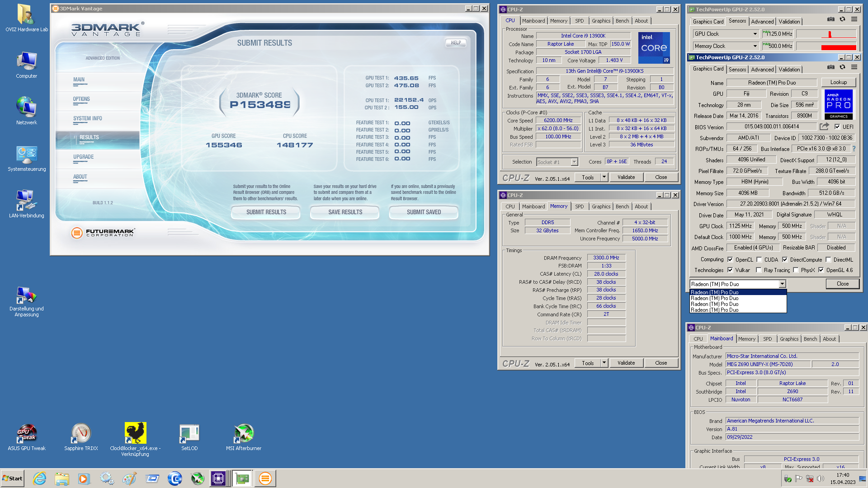This screenshot has width=868, height=488.
Task: Toggle the CUDA checkbox
Action: click(759, 259)
